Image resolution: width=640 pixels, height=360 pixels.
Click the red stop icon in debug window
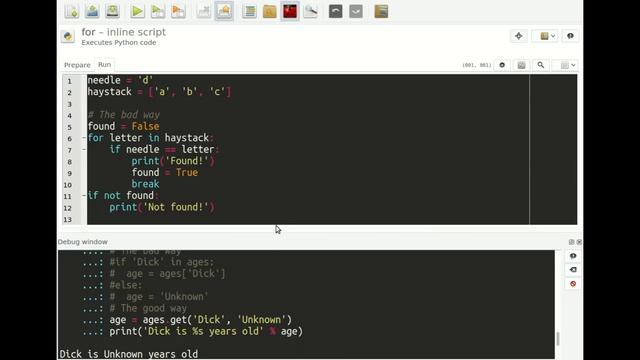click(573, 284)
